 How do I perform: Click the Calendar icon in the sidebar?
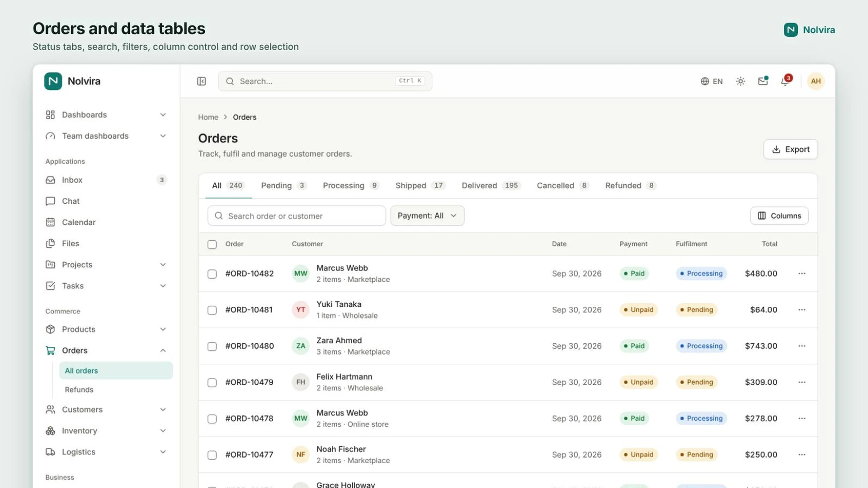[x=50, y=222]
